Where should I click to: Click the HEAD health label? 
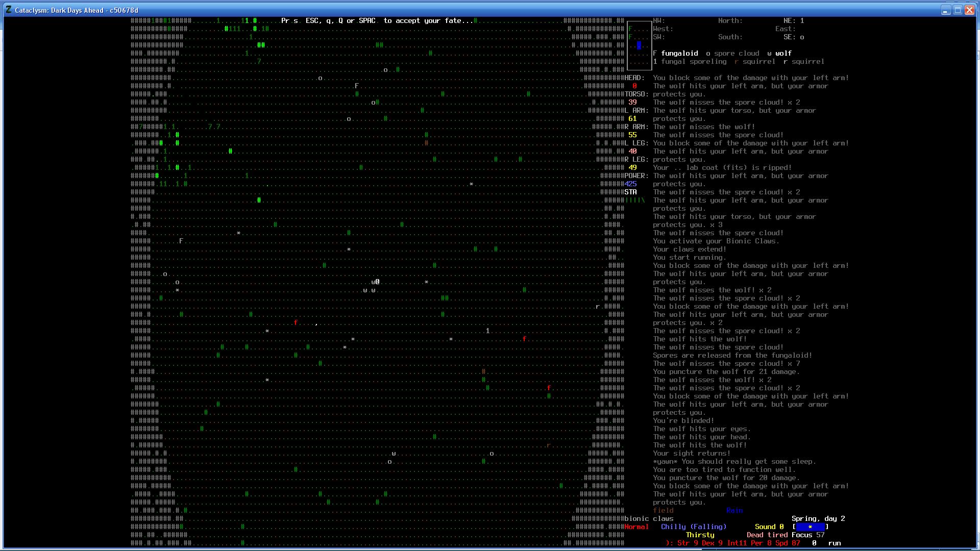[x=634, y=78]
